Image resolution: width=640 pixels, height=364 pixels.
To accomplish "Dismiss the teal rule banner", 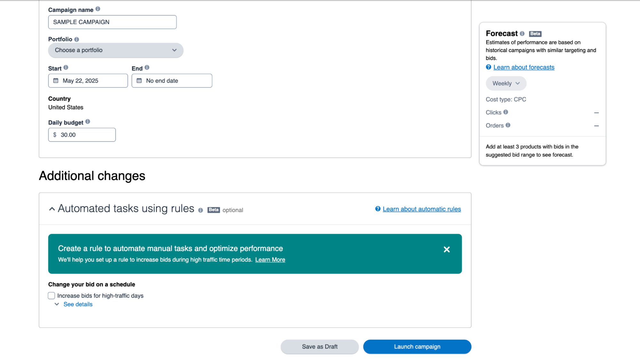I will (x=447, y=249).
